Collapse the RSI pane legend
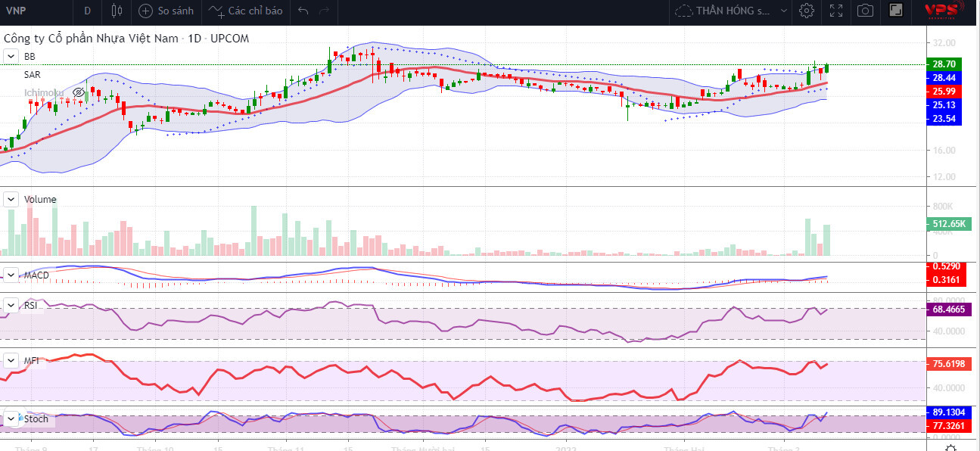 pos(11,306)
